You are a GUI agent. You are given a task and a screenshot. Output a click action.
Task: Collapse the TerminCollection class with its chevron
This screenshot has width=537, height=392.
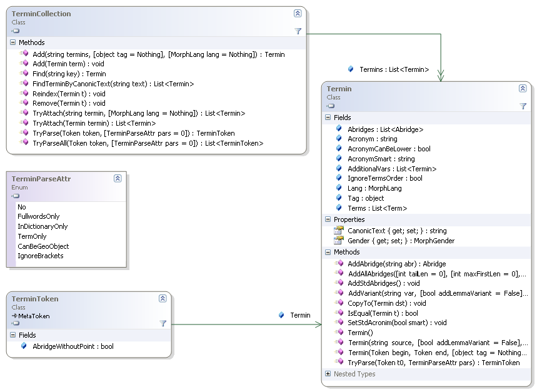coord(298,13)
